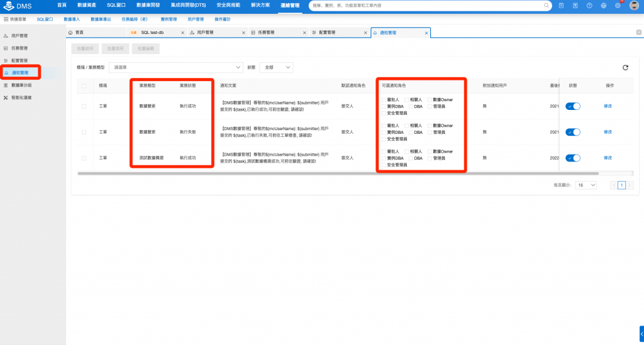Open the 集成與開發(DTS) top menu
644x345 pixels.
[x=188, y=5]
